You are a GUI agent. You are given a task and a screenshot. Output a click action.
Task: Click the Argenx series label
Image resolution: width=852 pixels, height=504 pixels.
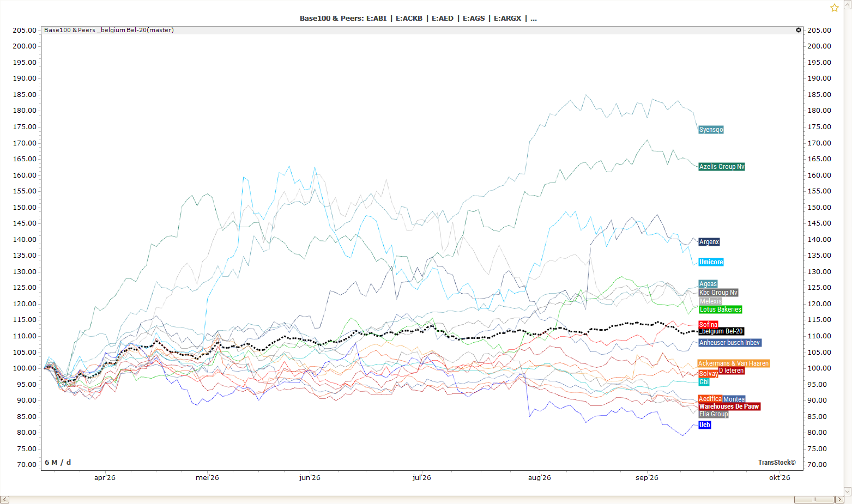tap(709, 242)
